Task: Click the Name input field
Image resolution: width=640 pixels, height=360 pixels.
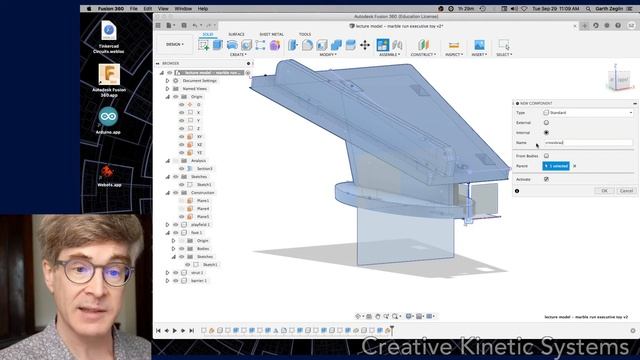Action: (x=587, y=143)
